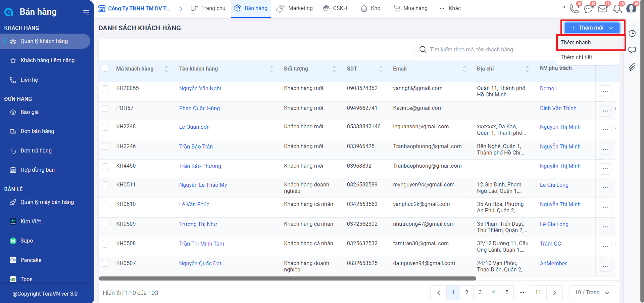Check the KH0511 row checkbox
The height and width of the screenshot is (303, 644).
105,185
